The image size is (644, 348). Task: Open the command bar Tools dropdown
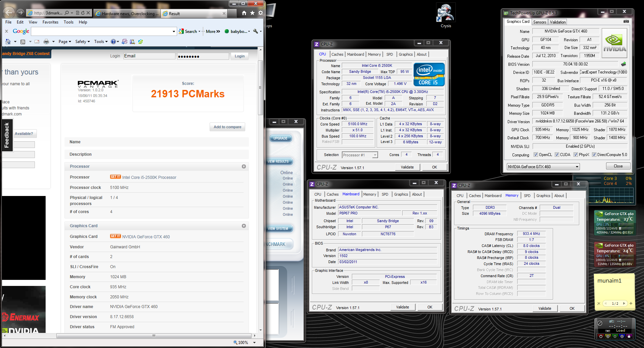click(101, 42)
